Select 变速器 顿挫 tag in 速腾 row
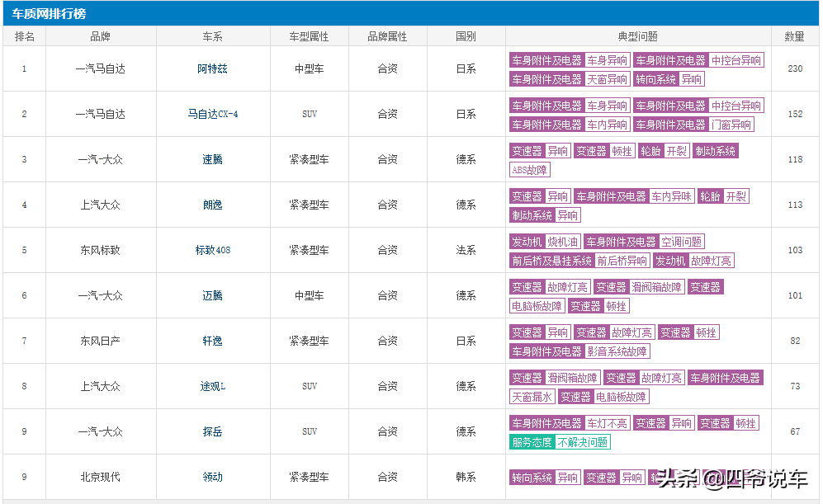This screenshot has width=823, height=504. [604, 151]
